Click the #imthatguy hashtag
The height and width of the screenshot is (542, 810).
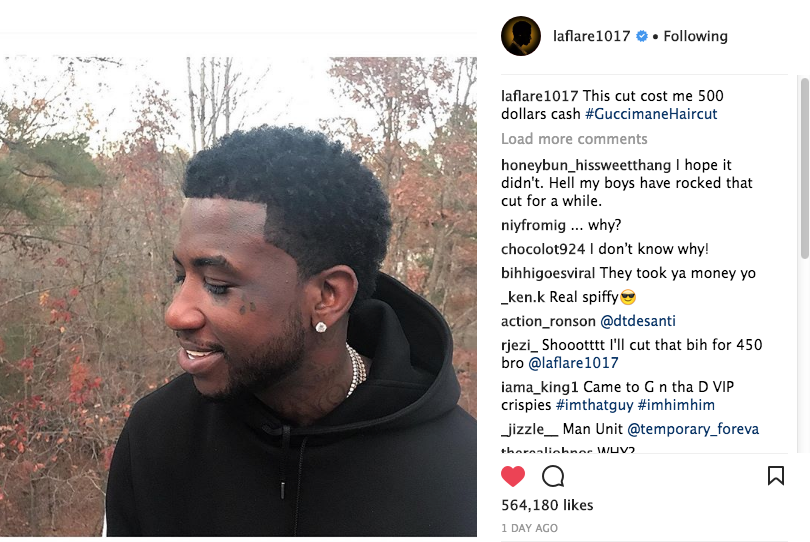coord(594,405)
